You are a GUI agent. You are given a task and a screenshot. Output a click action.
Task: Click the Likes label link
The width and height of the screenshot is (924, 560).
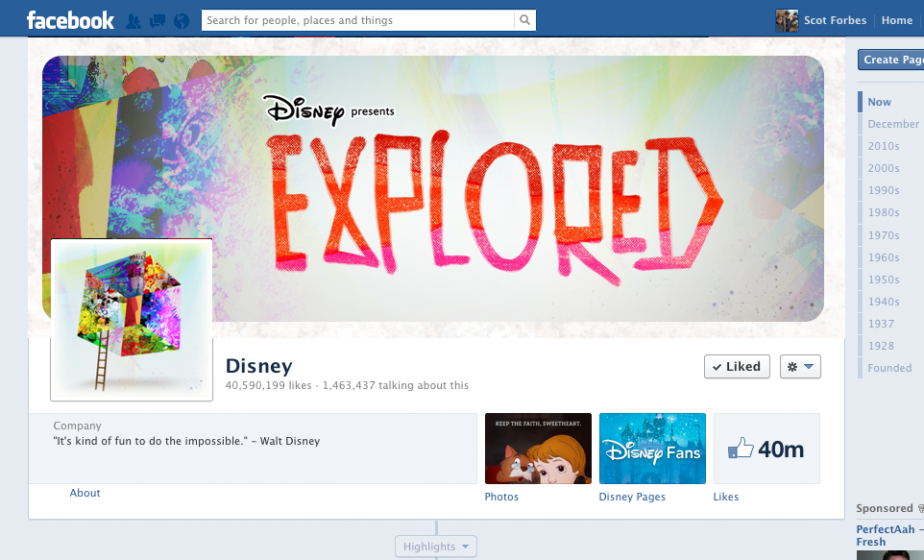726,497
